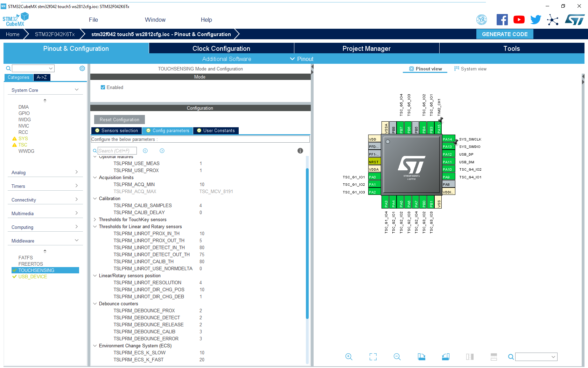
Task: Switch categories list to A->Z sorting
Action: tap(42, 77)
